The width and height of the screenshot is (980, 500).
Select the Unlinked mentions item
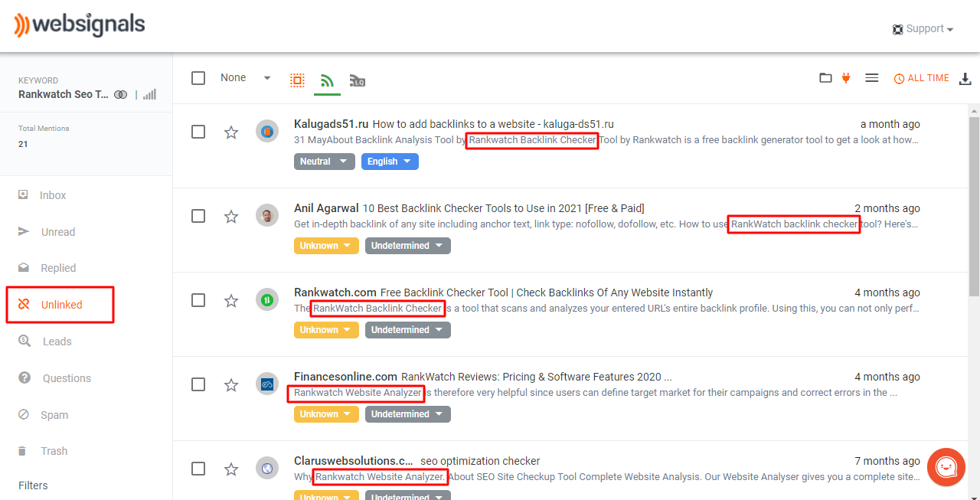pos(60,305)
